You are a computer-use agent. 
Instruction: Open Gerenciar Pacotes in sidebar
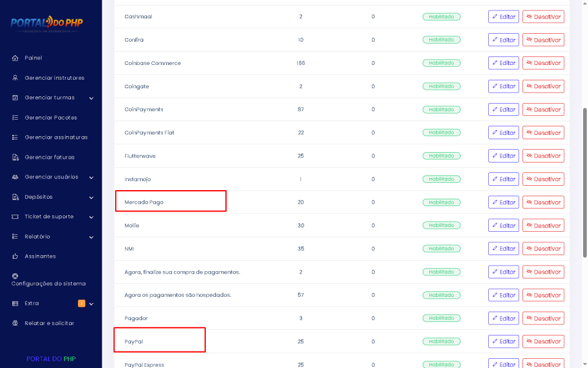51,118
